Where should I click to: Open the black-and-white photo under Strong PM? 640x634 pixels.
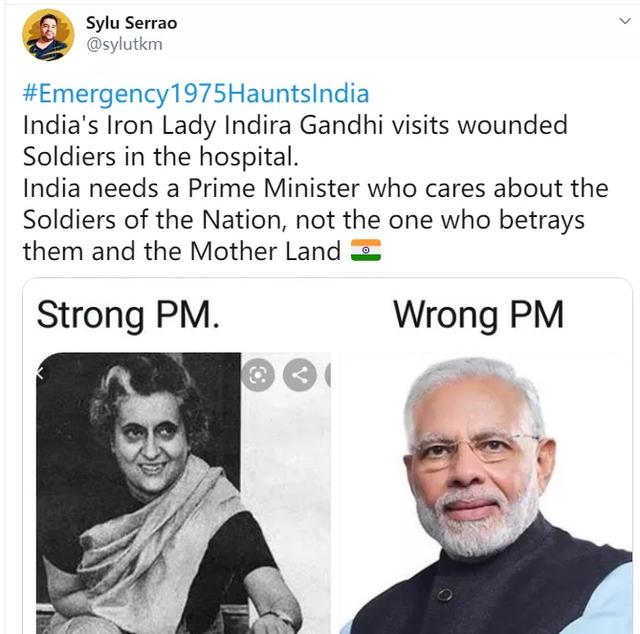pos(150,500)
